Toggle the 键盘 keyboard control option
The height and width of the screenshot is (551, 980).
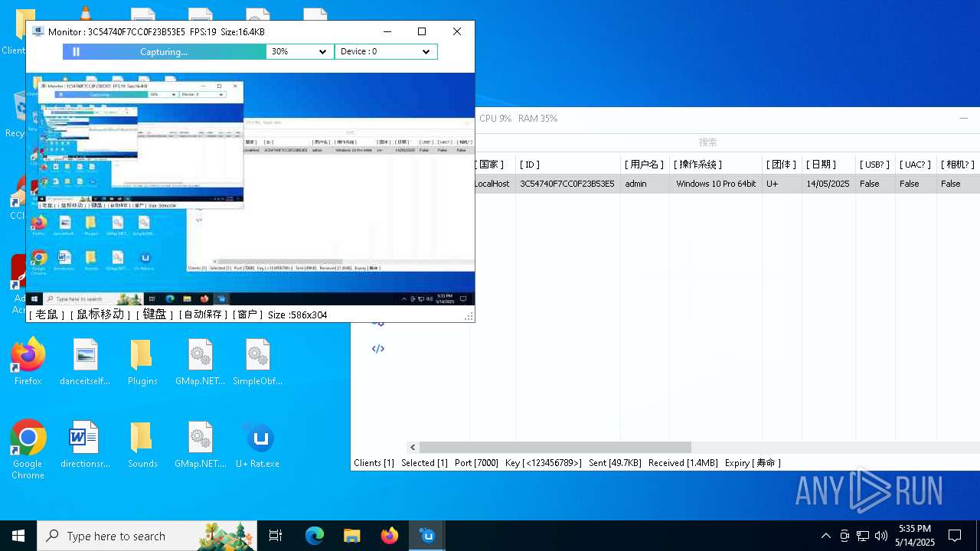point(155,315)
